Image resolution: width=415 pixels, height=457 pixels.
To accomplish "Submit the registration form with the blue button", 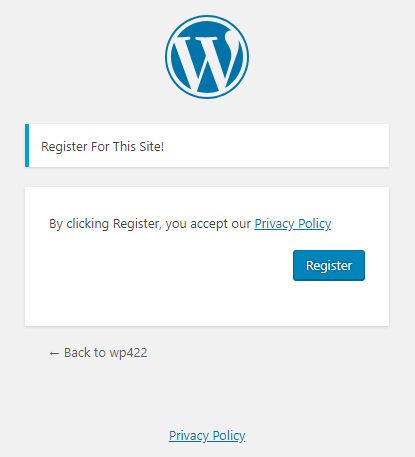I will point(329,265).
